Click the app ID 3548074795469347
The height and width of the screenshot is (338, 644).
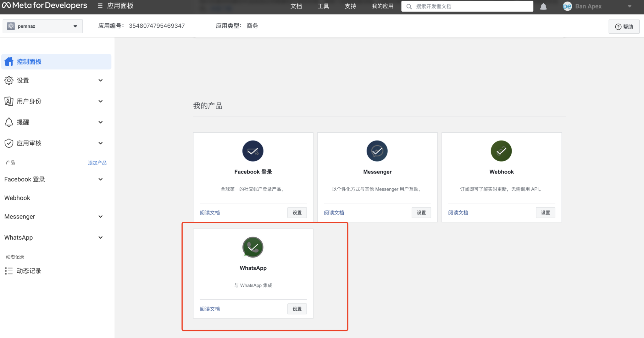(x=157, y=26)
